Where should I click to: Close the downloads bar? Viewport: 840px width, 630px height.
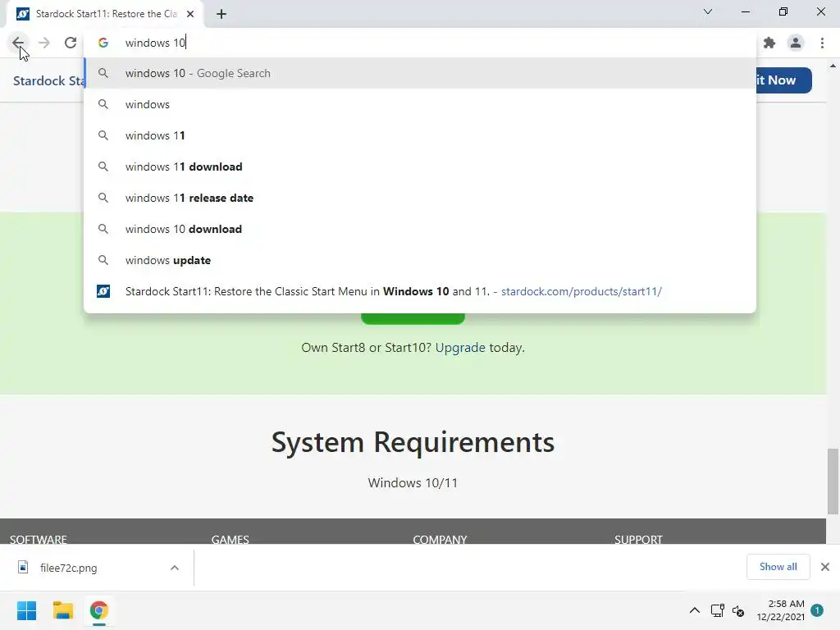825,567
